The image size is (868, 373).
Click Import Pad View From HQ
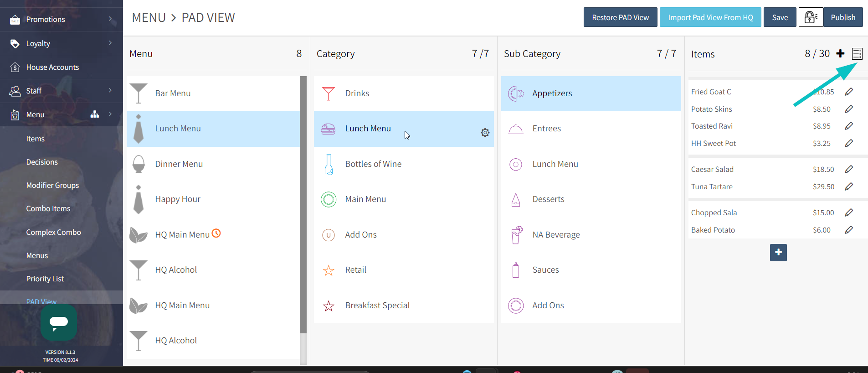click(710, 17)
